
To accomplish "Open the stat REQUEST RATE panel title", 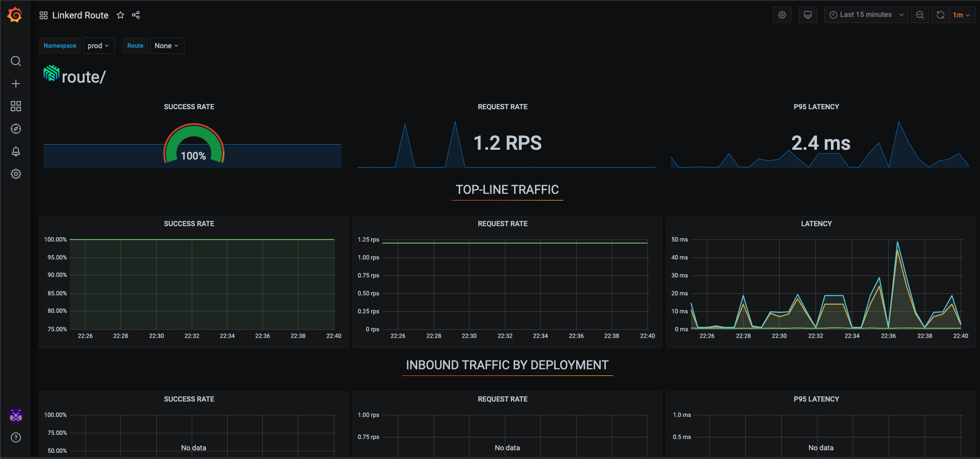I will [503, 107].
